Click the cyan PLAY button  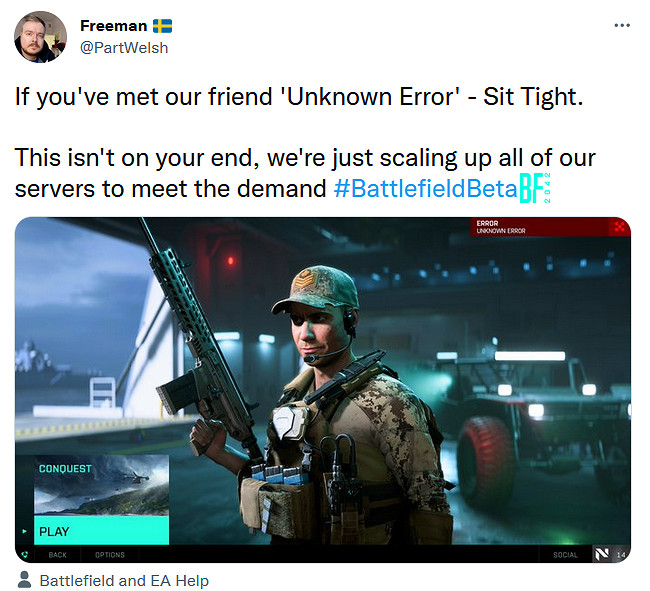coord(102,530)
